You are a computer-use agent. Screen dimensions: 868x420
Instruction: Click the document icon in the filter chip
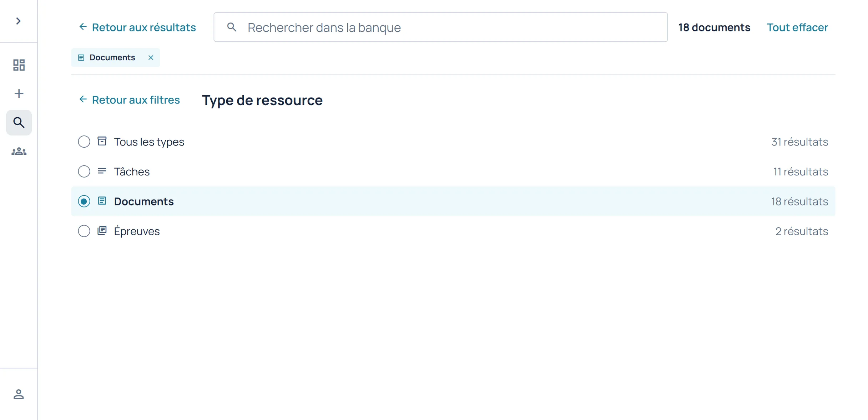[81, 57]
